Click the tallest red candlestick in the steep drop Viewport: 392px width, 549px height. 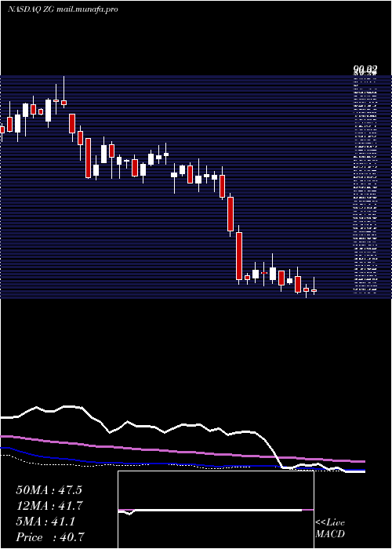239,256
